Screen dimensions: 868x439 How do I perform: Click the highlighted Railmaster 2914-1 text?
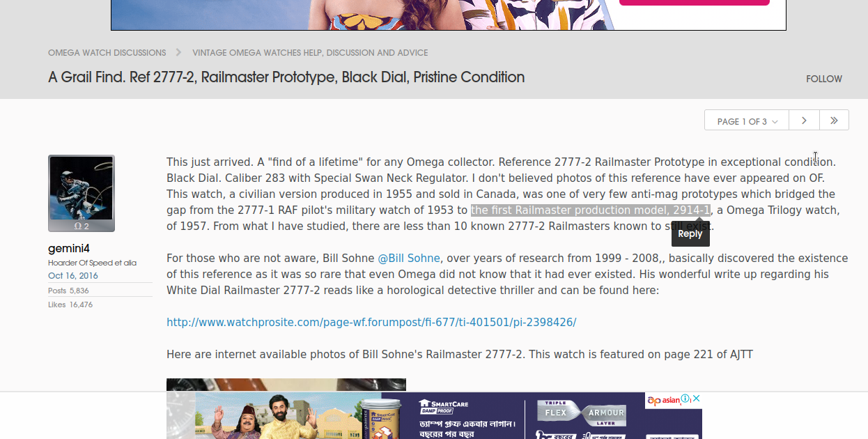tap(590, 210)
